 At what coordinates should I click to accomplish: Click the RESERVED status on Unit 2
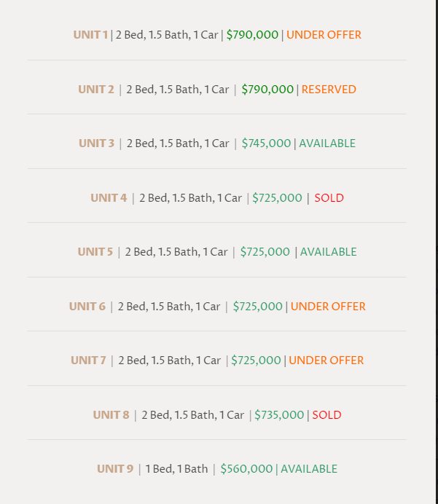(329, 90)
